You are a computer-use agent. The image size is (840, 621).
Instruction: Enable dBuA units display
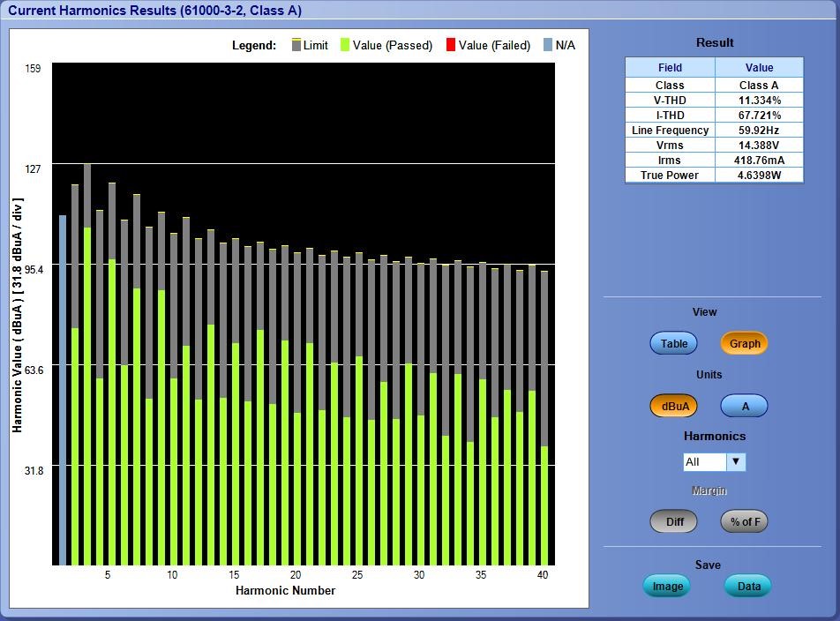pos(673,406)
